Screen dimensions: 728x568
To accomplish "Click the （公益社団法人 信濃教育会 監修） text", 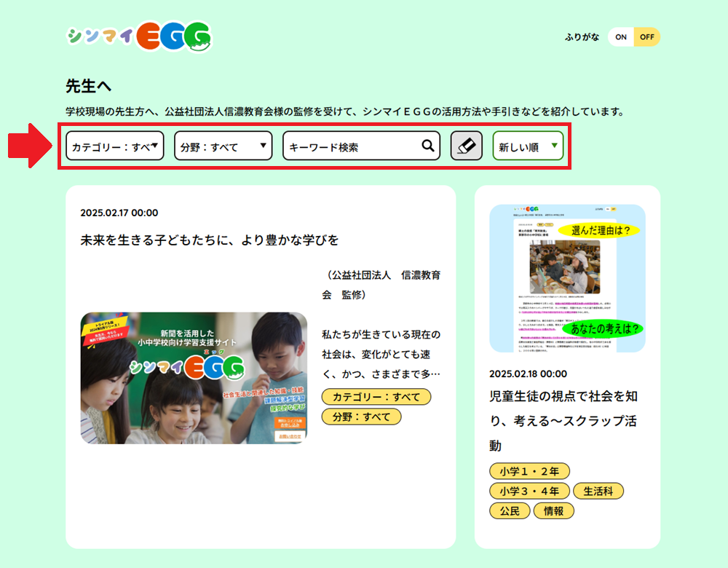I will tap(381, 285).
